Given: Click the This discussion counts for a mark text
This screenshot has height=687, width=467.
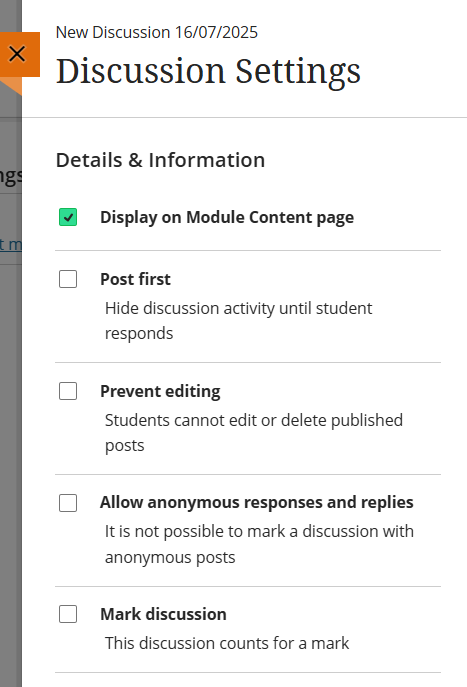Looking at the screenshot, I should [x=227, y=643].
